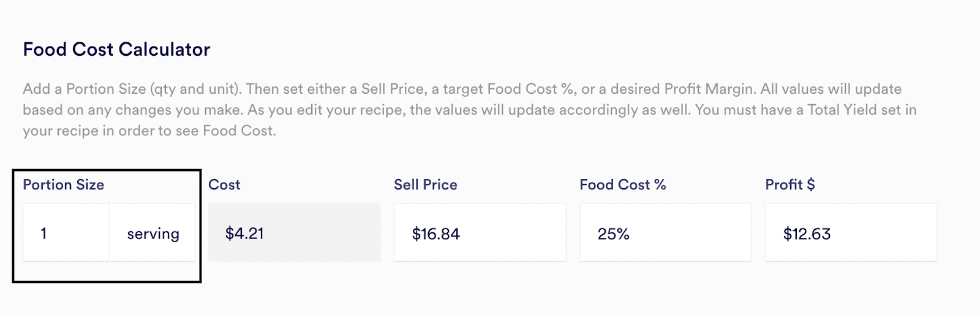Viewport: 980px width, 315px height.
Task: Click the Sell Price label above its field
Action: (x=425, y=184)
